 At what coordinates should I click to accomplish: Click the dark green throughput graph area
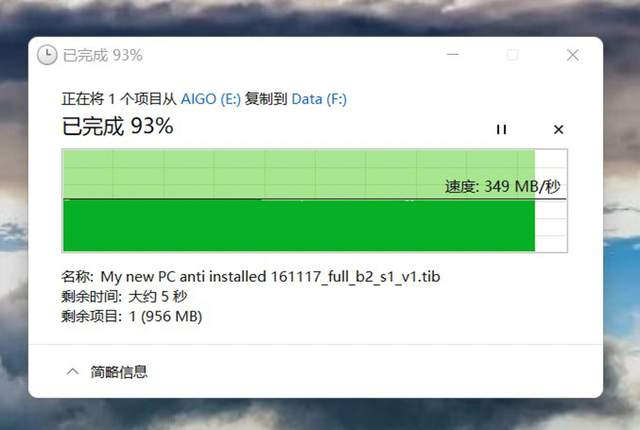(299, 225)
